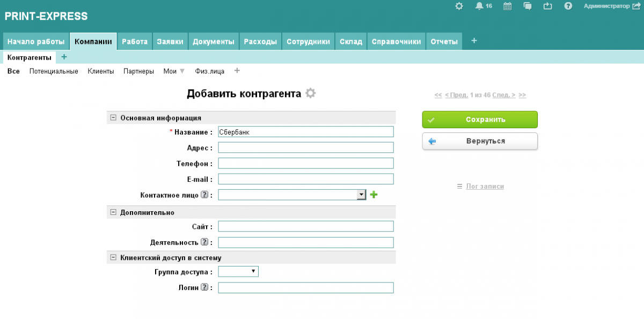Open the calendar icon in header

click(507, 6)
